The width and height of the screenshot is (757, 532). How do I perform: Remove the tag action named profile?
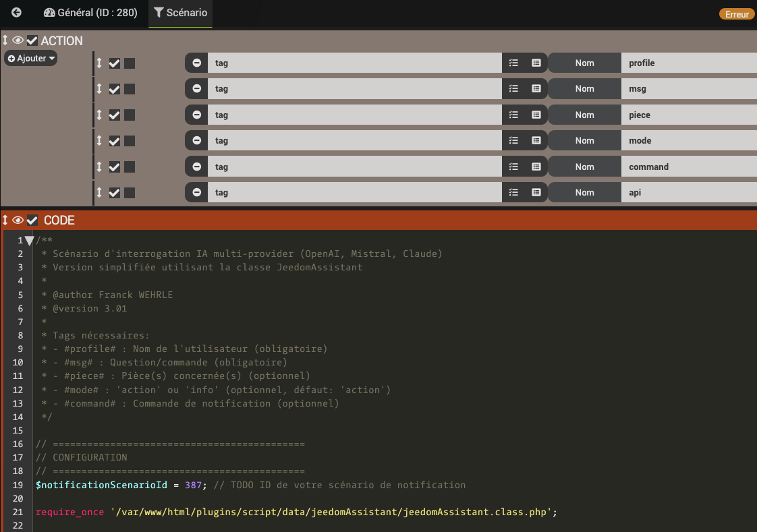[x=196, y=63]
